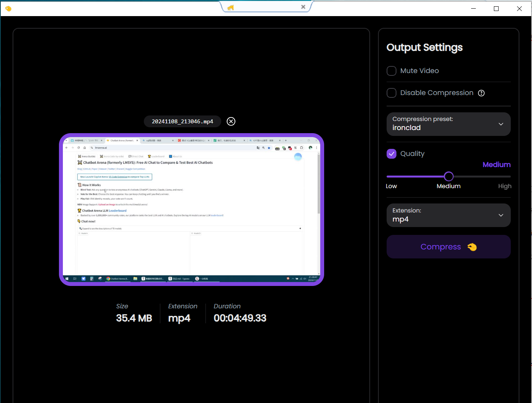Click the video preview thumbnail

191,209
